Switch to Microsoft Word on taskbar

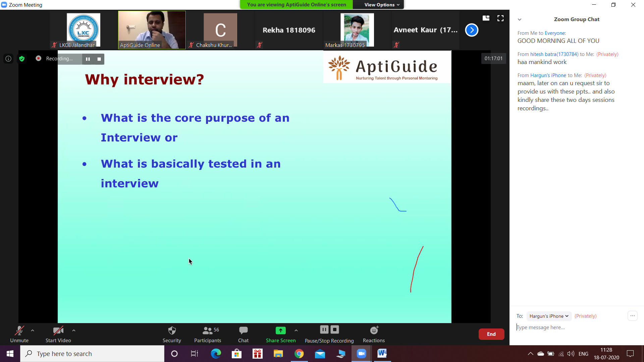click(382, 354)
